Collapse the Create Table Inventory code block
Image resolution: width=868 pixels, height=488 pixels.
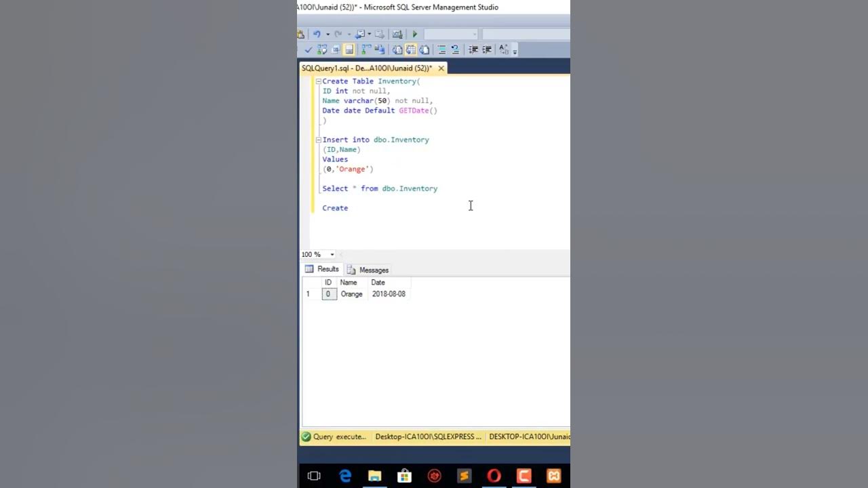point(318,81)
